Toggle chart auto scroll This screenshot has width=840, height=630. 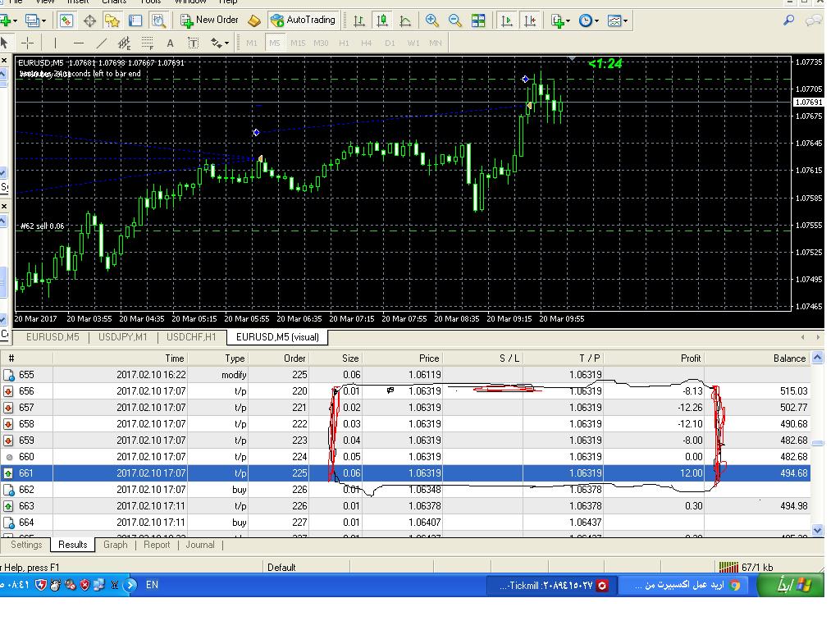click(506, 21)
